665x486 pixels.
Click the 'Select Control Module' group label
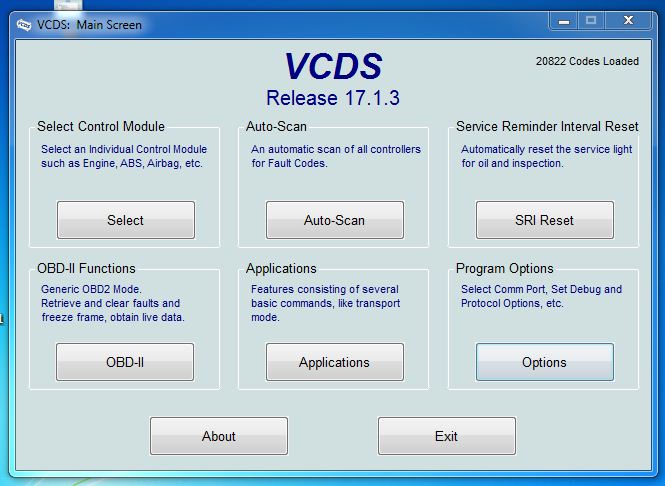[x=101, y=126]
